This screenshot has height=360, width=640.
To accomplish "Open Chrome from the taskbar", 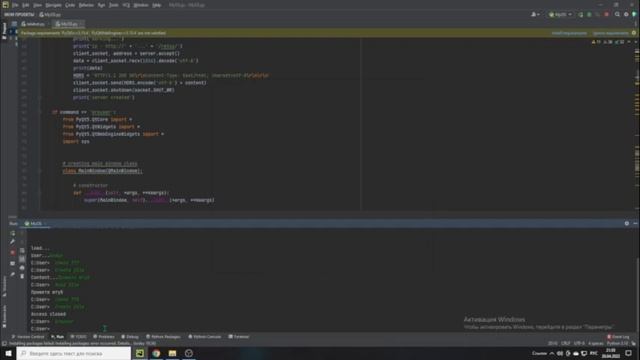I will 156,353.
